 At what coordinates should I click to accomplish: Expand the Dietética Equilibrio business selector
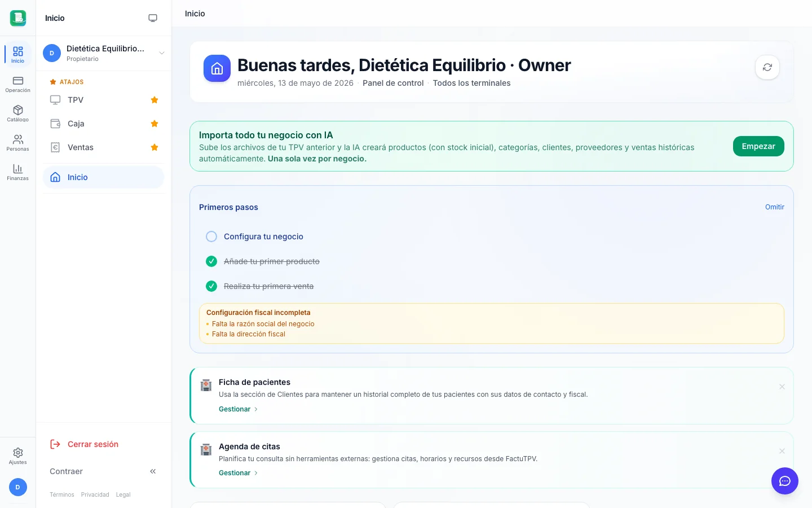point(104,53)
